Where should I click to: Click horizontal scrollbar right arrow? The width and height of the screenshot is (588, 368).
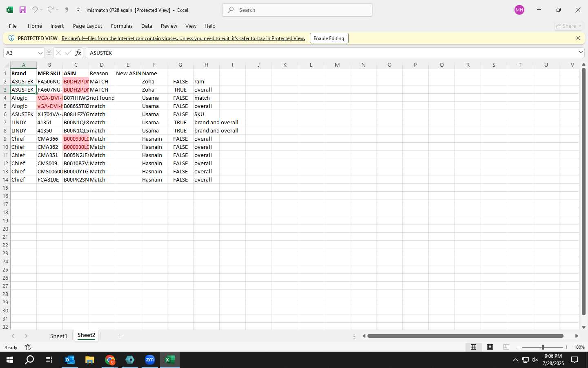(577, 336)
